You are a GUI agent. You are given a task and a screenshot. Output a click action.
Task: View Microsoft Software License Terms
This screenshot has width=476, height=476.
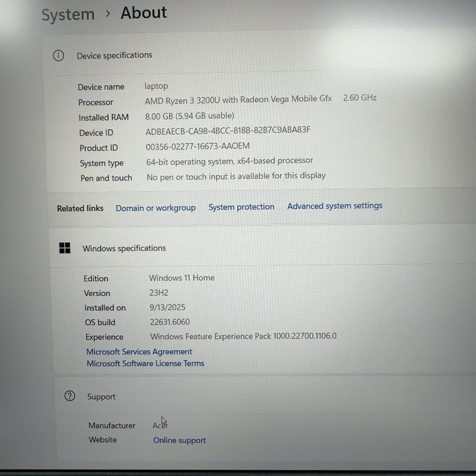pyautogui.click(x=145, y=363)
